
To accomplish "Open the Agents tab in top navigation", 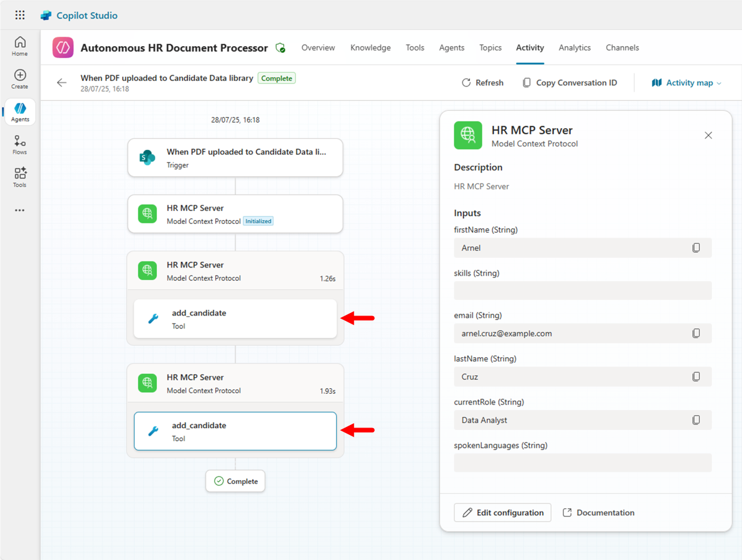I will pos(452,48).
